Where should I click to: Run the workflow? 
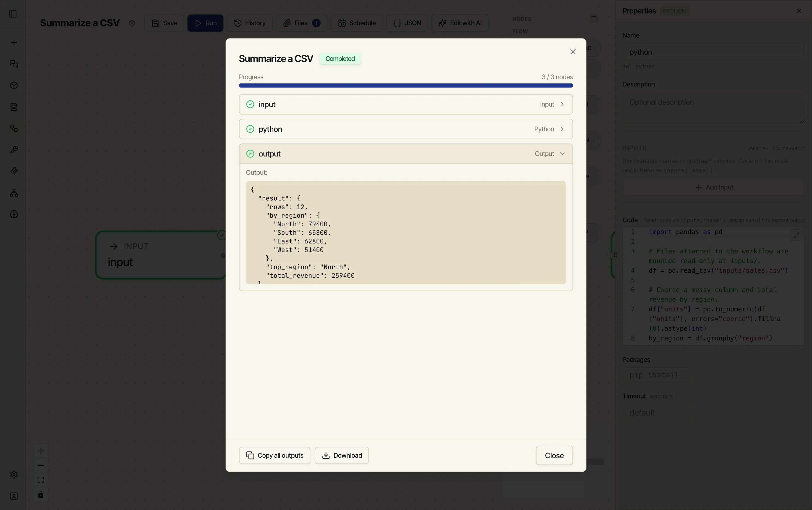coord(205,23)
